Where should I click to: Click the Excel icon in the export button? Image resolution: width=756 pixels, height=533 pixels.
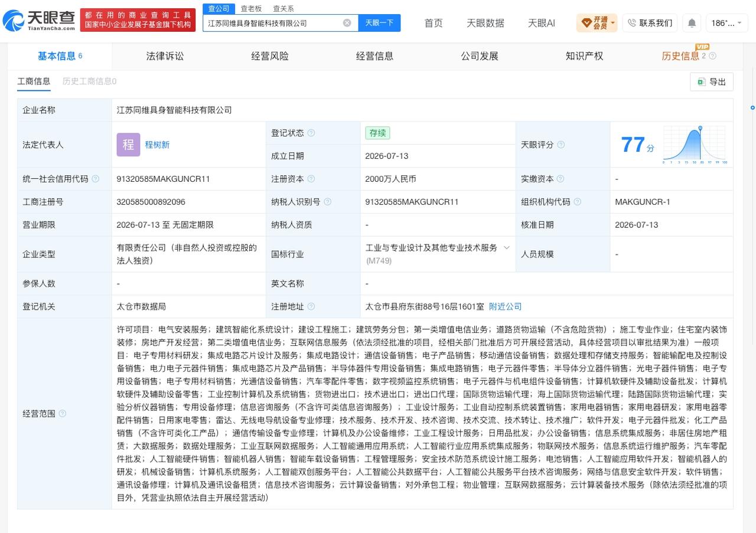pos(701,82)
